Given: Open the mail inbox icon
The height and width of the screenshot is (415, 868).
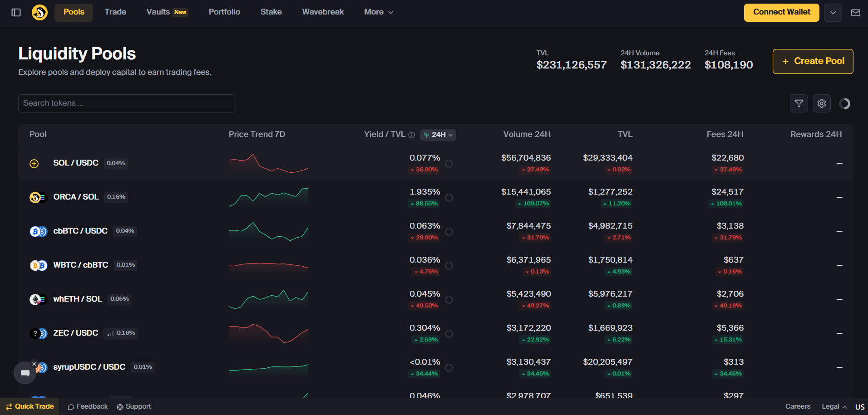Looking at the screenshot, I should tap(856, 13).
